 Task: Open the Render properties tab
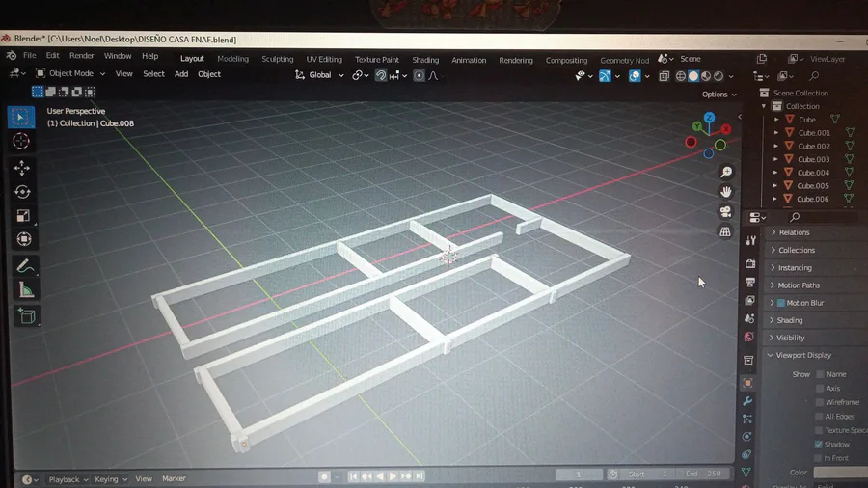tap(750, 264)
